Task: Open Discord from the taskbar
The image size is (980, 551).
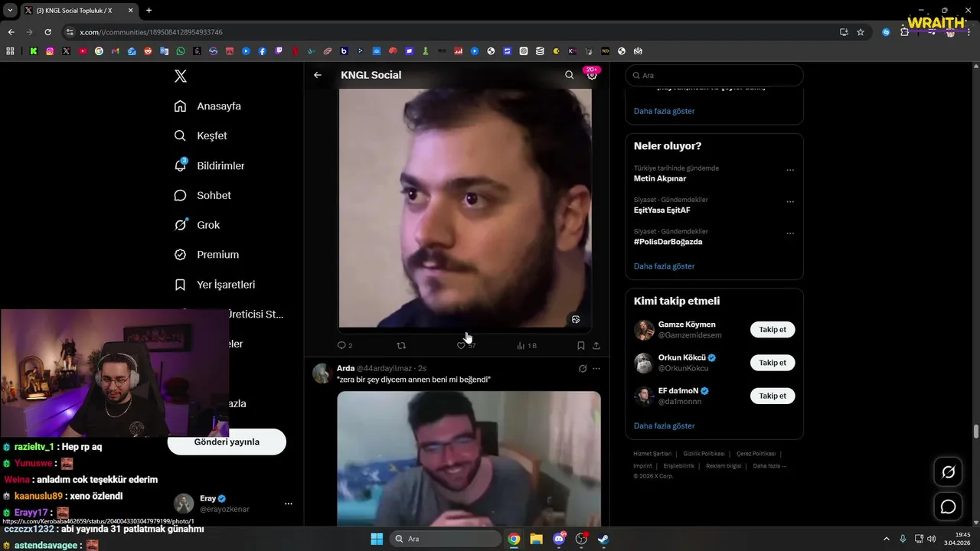Action: [559, 539]
